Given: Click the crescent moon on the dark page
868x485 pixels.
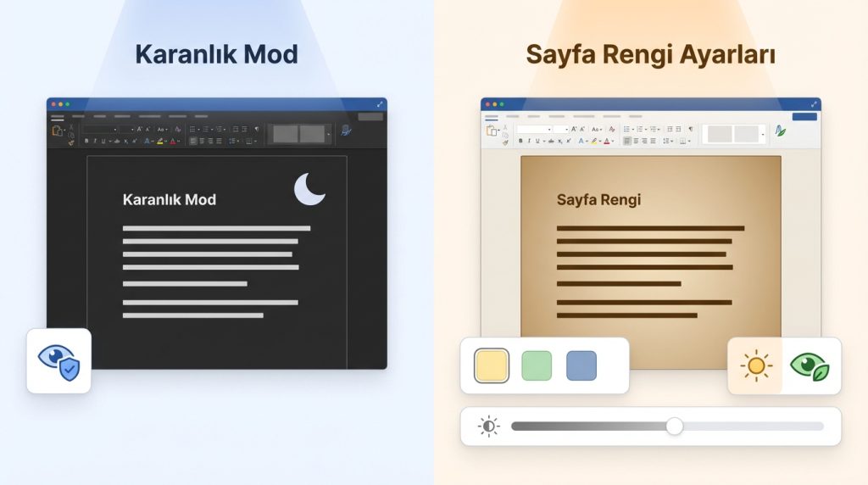Looking at the screenshot, I should [x=309, y=189].
